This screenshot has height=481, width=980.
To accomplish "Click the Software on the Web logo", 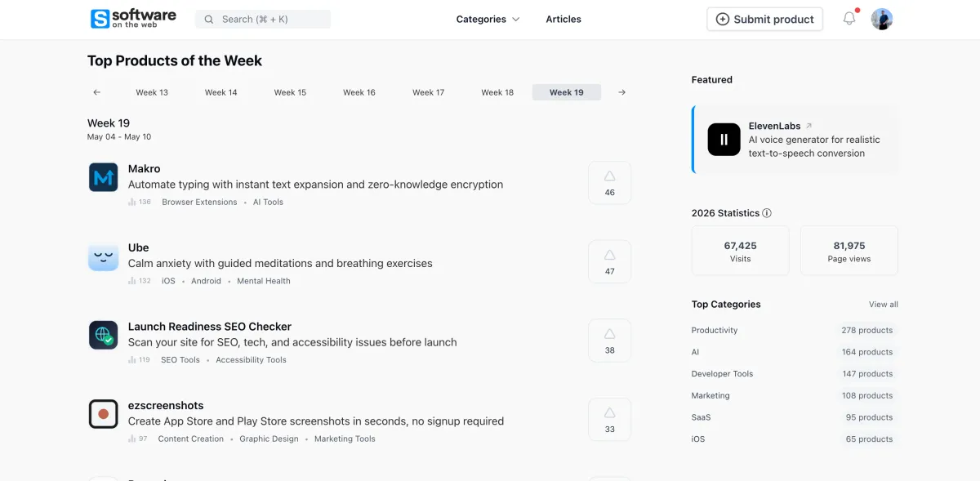I will tap(133, 19).
